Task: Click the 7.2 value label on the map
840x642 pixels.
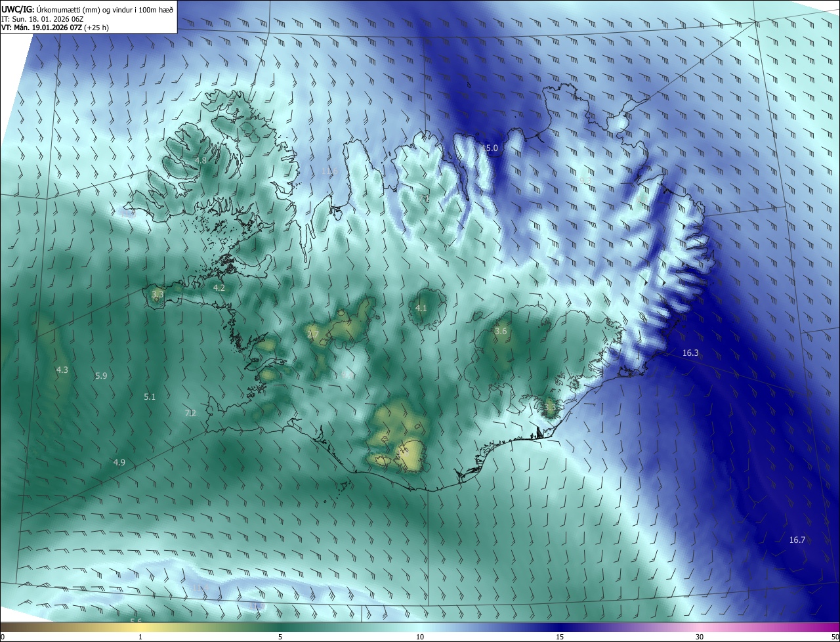Action: coord(190,413)
